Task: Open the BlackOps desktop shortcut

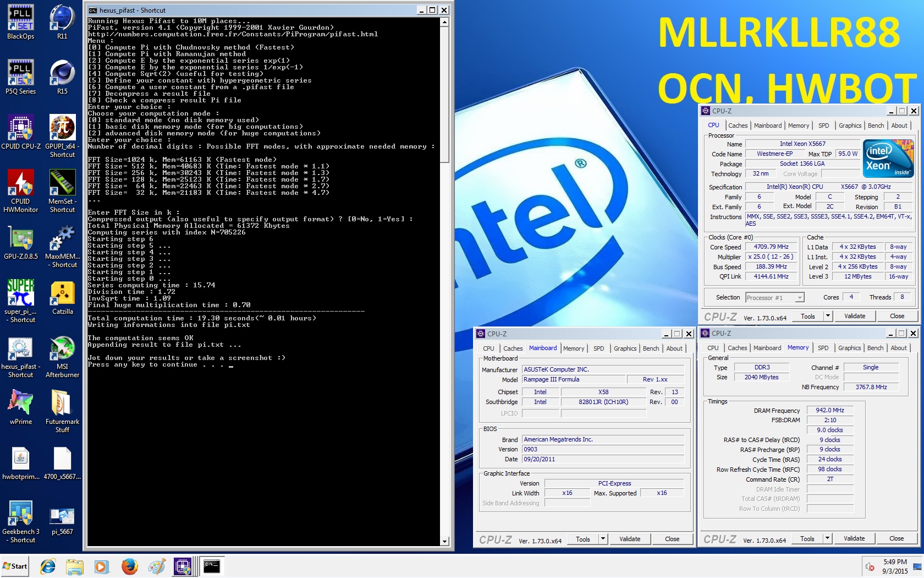Action: point(21,22)
